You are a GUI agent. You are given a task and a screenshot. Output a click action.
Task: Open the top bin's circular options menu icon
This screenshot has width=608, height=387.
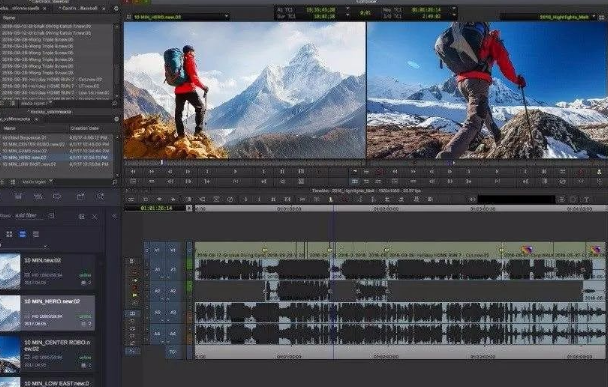tap(116, 8)
